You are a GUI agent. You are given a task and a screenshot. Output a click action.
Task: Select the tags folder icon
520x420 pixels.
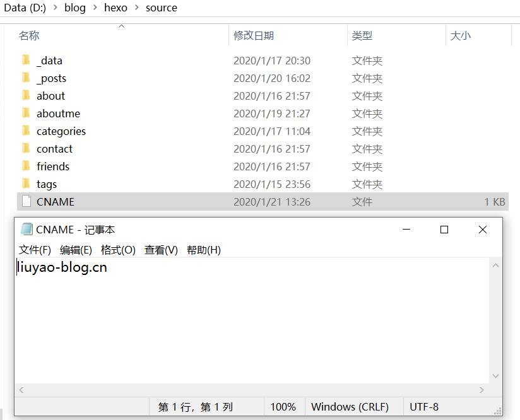click(x=27, y=184)
